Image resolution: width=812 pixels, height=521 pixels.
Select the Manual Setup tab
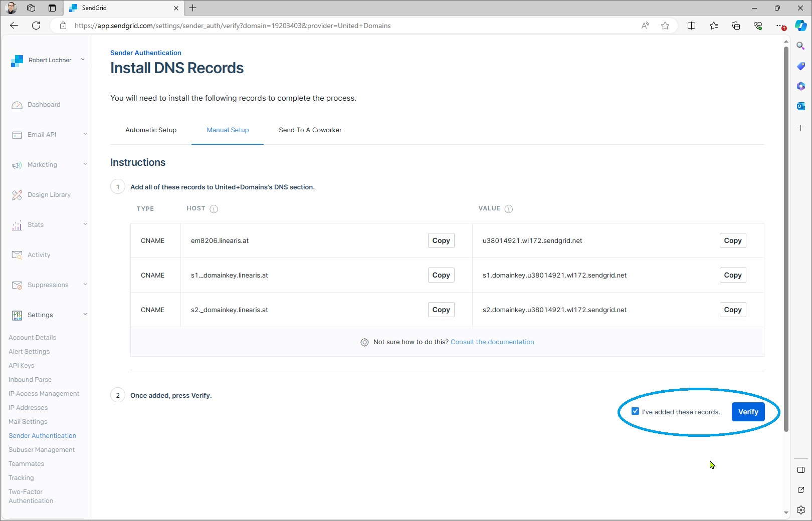[x=228, y=130]
